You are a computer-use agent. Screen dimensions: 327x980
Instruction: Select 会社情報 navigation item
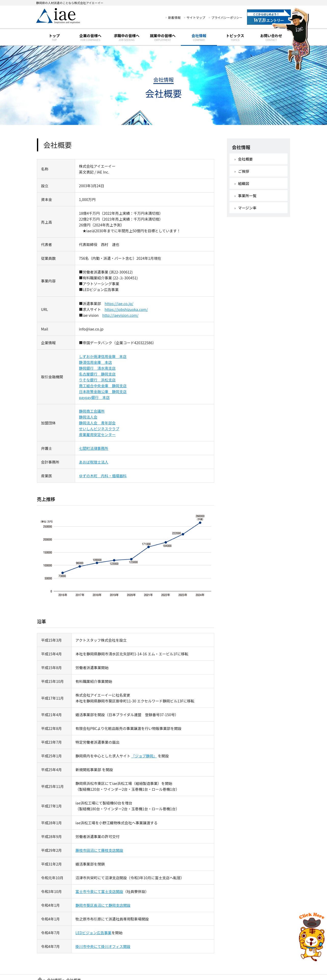(x=199, y=37)
